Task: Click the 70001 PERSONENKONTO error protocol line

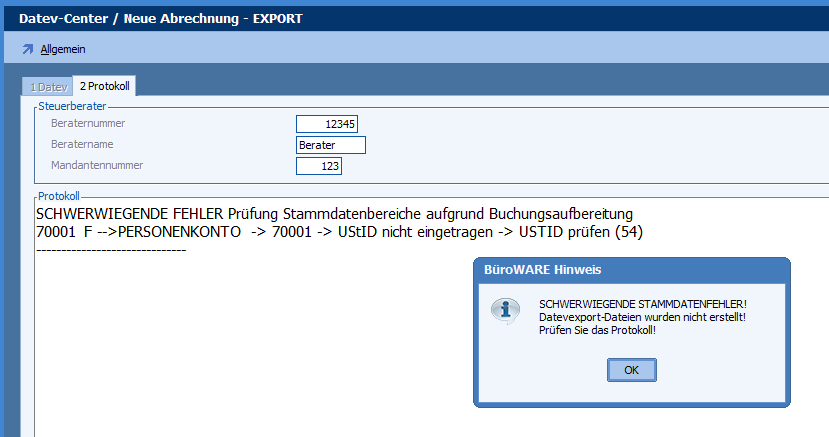Action: [339, 232]
